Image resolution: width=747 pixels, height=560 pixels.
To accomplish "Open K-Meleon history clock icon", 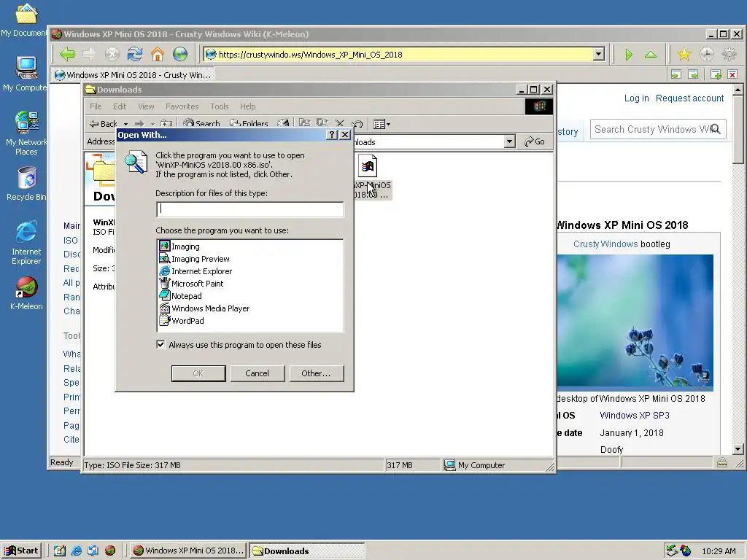I will (x=706, y=54).
